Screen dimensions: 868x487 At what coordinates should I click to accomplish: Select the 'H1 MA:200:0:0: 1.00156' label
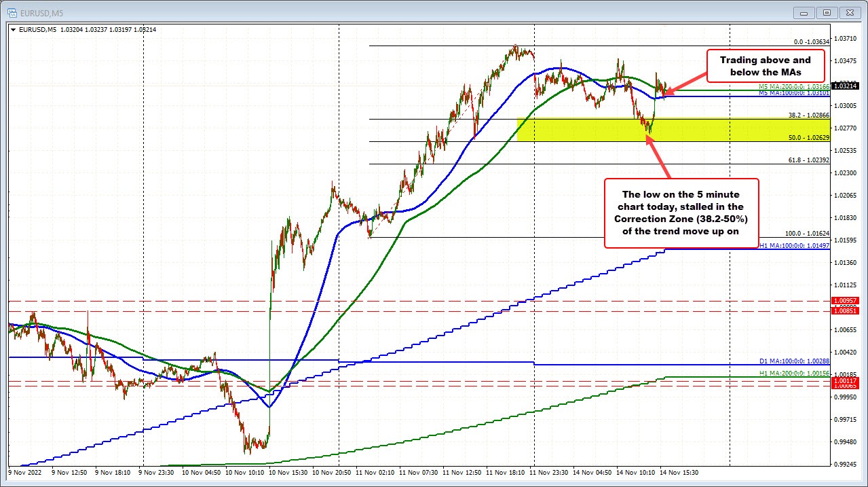coord(795,373)
